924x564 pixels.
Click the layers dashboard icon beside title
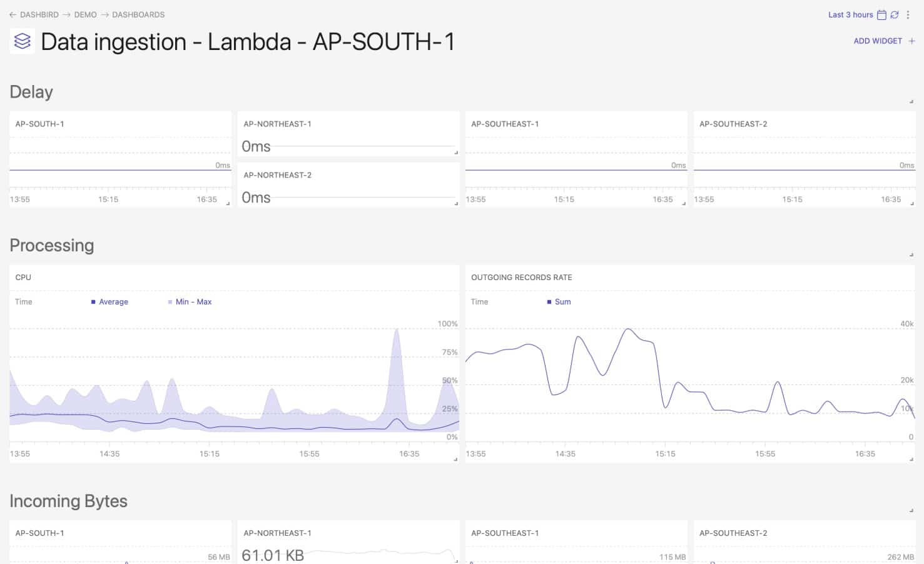[22, 41]
